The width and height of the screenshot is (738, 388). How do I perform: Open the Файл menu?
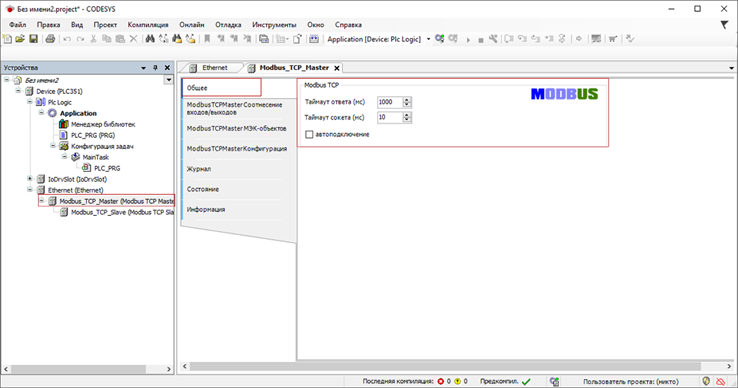(17, 25)
